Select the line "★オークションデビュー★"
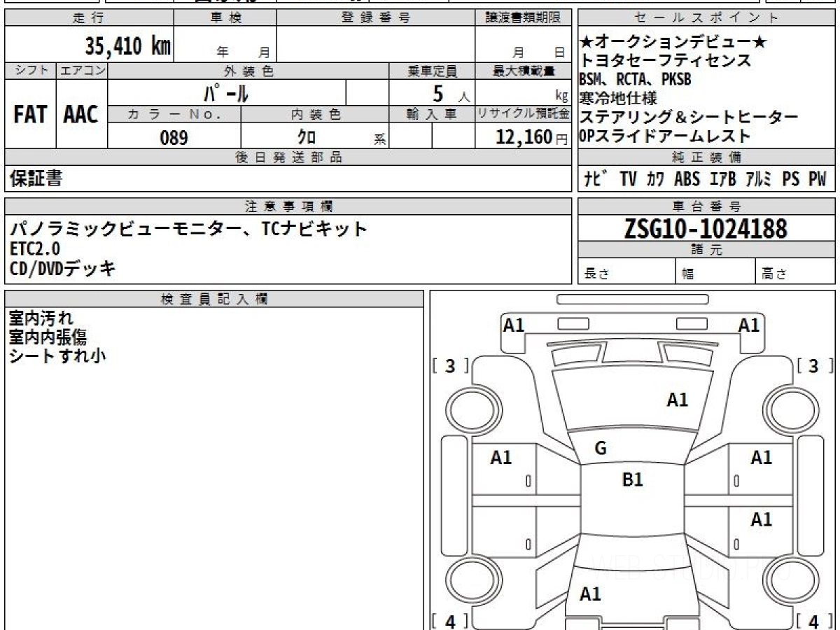 (x=673, y=43)
